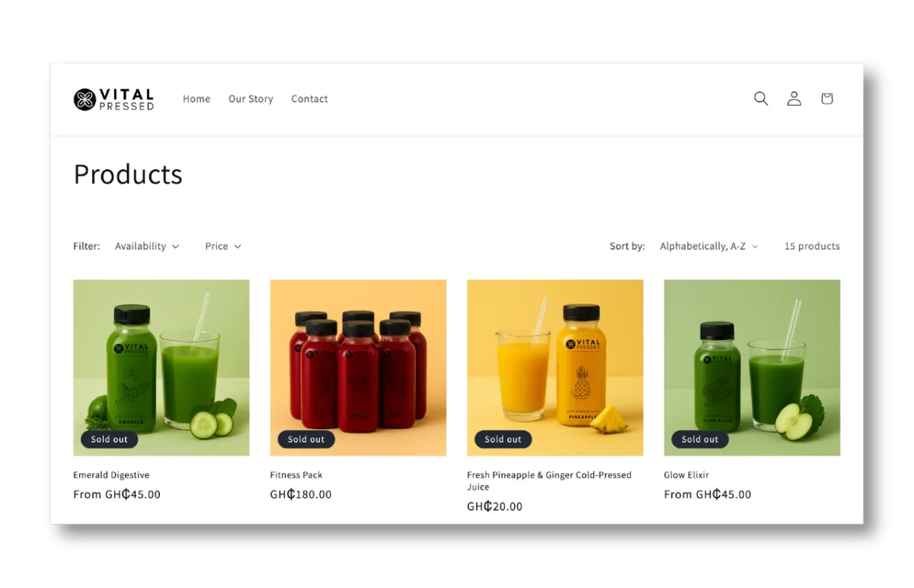914x588 pixels.
Task: Click the Glow Elixir product image
Action: pos(752,368)
